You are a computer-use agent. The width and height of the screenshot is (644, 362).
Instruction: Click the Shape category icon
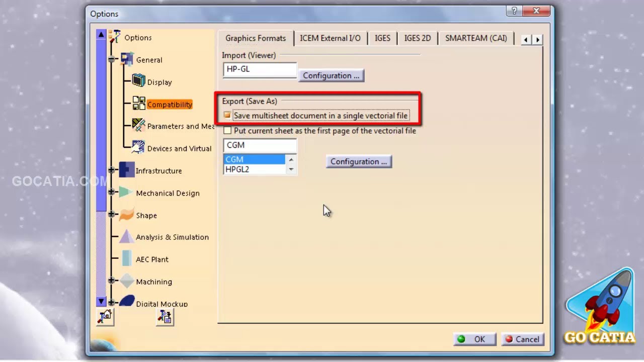pos(127,215)
